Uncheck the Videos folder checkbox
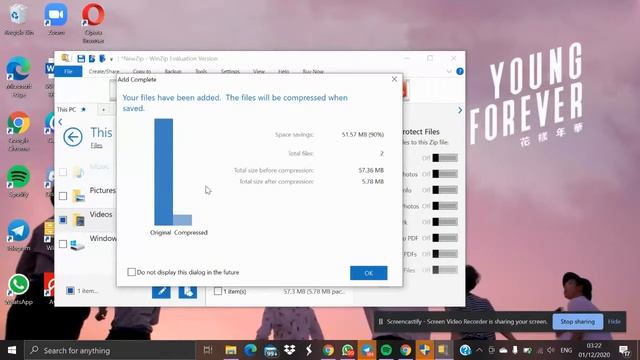Image resolution: width=640 pixels, height=360 pixels. click(x=63, y=220)
